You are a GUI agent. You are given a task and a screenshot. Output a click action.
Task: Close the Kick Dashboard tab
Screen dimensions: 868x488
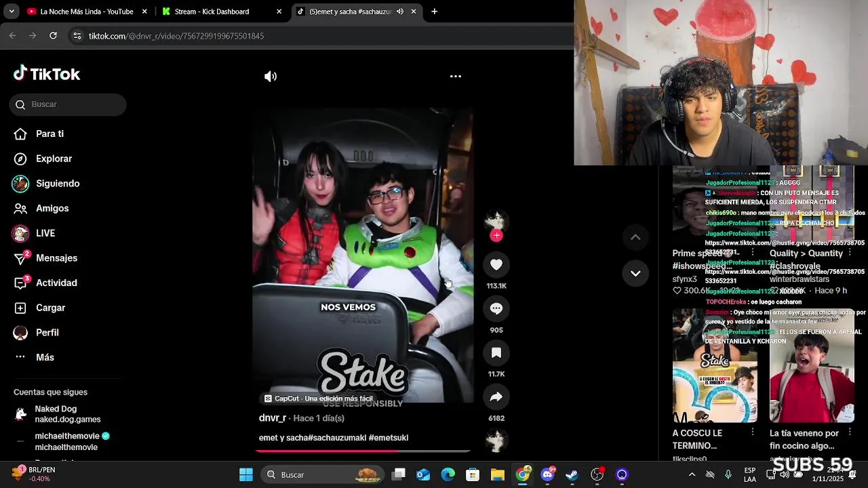tap(279, 12)
